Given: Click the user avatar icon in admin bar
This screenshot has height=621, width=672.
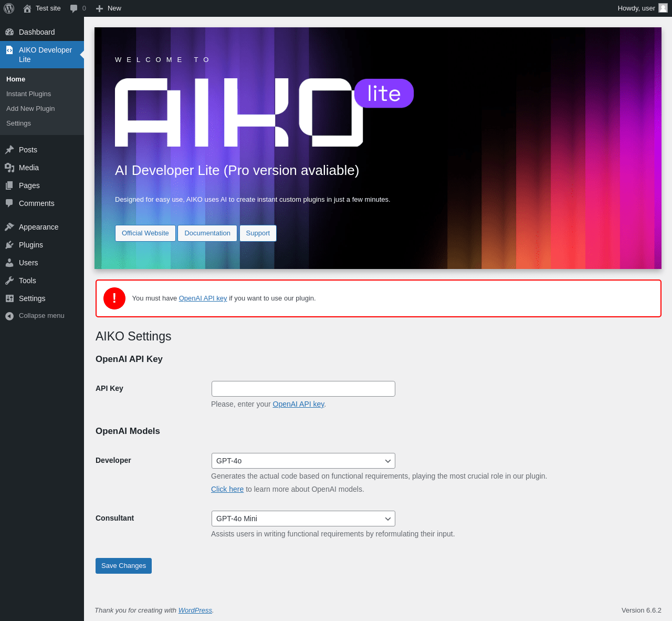Looking at the screenshot, I should [x=663, y=8].
